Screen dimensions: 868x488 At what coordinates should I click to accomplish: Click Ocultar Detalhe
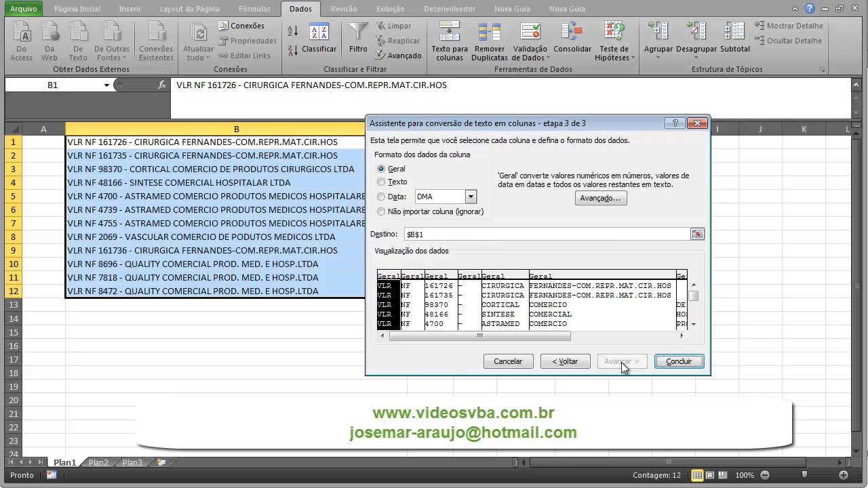pyautogui.click(x=788, y=41)
